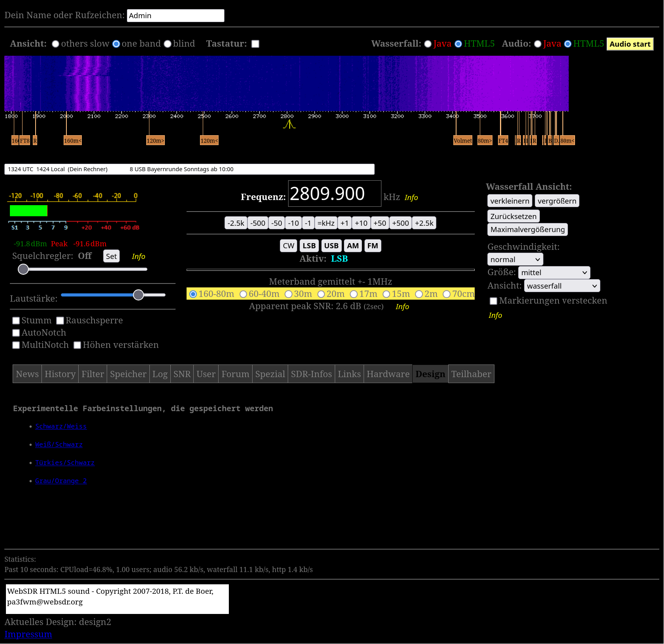Viewport: 664px width, 644px height.
Task: Open the Größe dropdown
Action: [x=554, y=272]
